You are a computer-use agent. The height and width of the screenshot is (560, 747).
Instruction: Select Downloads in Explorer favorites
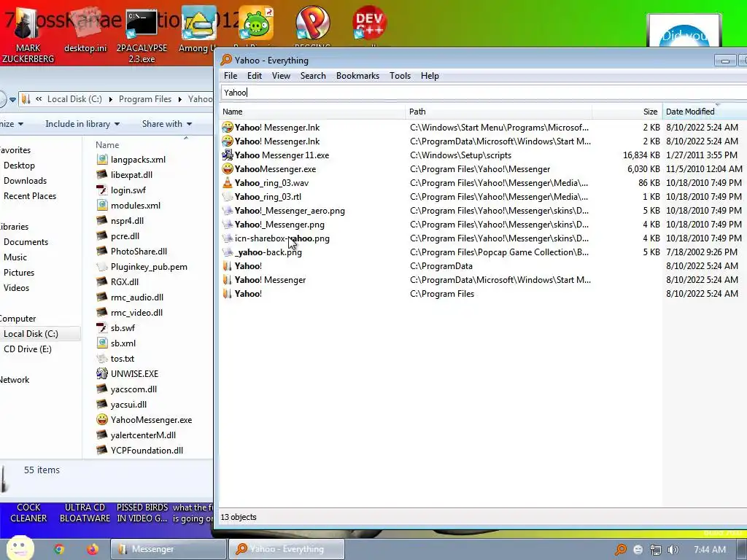26,181
